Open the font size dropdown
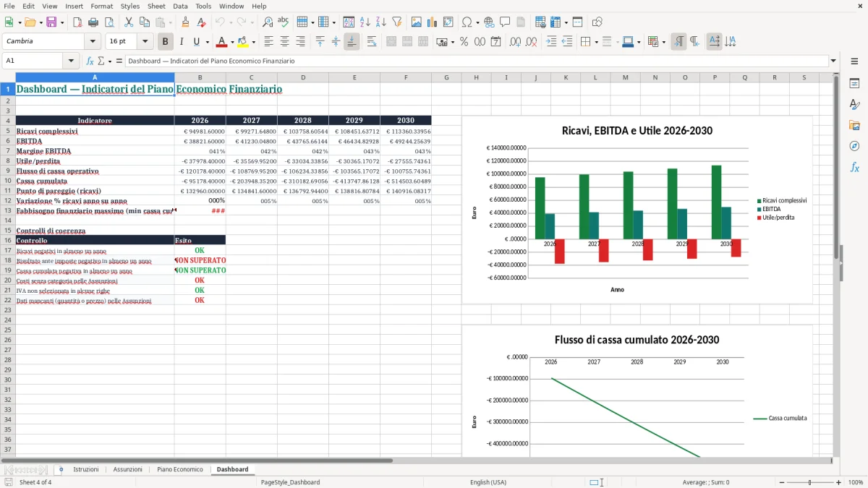This screenshot has height=488, width=868. (x=145, y=42)
